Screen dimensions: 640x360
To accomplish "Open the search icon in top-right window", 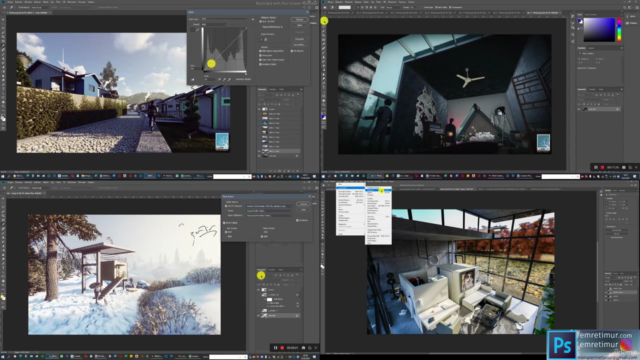I will (624, 7).
